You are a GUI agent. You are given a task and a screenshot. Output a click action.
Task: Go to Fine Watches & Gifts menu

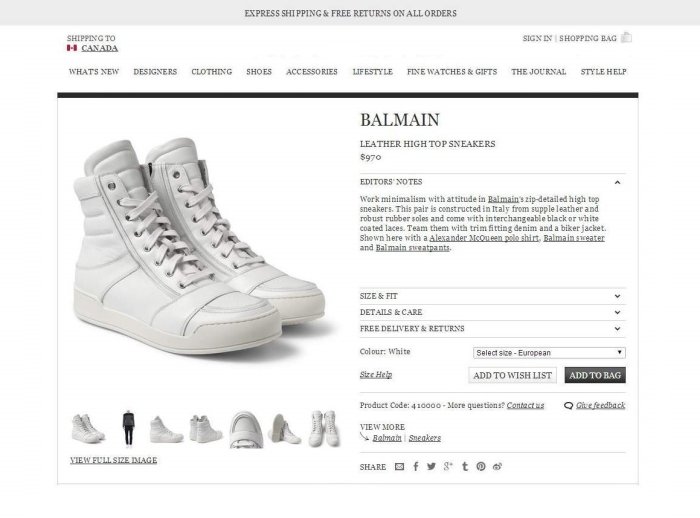452,72
